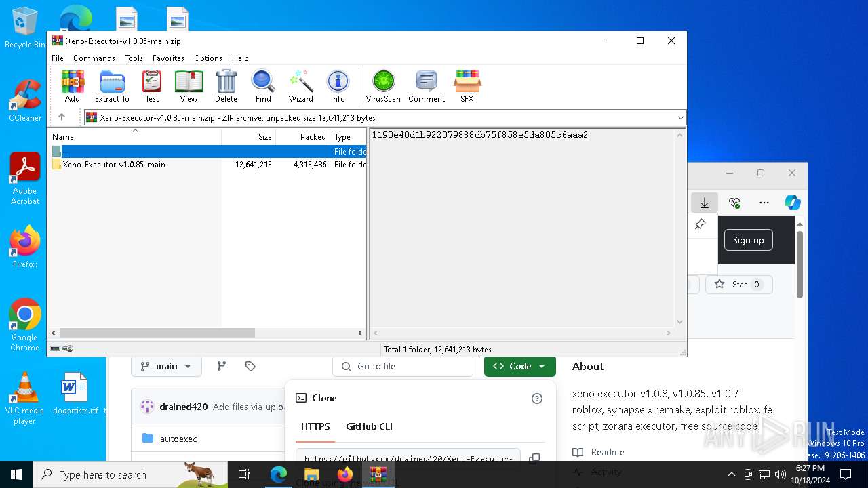Viewport: 868px width, 488px height.
Task: Open the notification center icon
Action: click(x=846, y=474)
